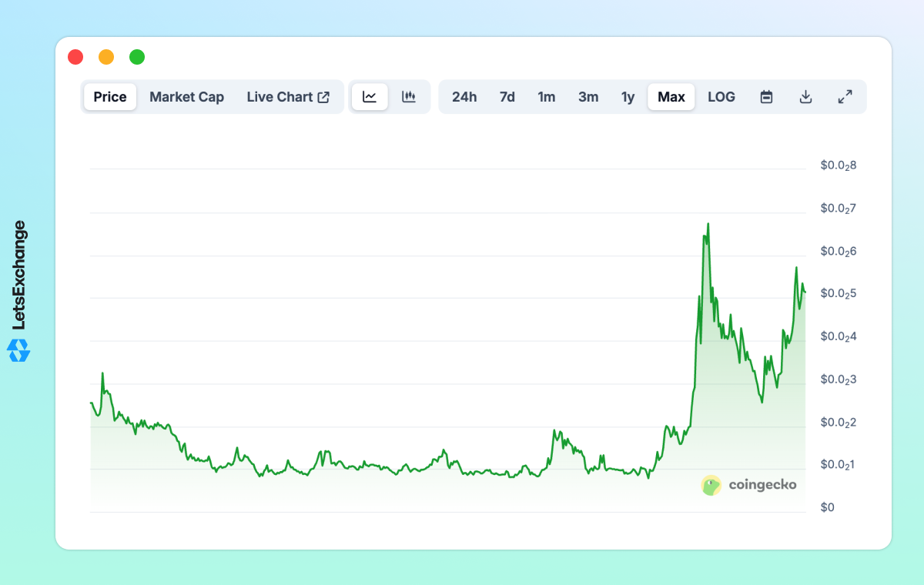Screen dimensions: 924x585
Task: Select the Price tab
Action: pos(110,97)
